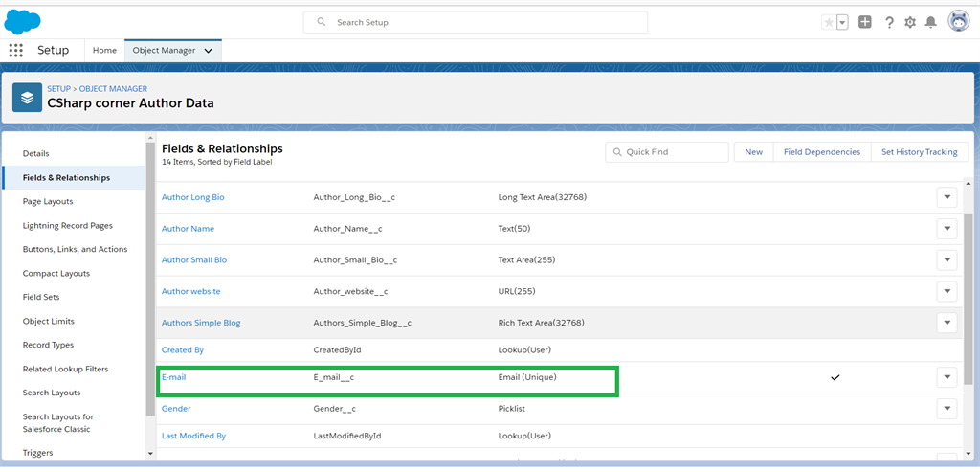Open Record Types sidebar item
Viewport: 980px width, 472px height.
[48, 345]
